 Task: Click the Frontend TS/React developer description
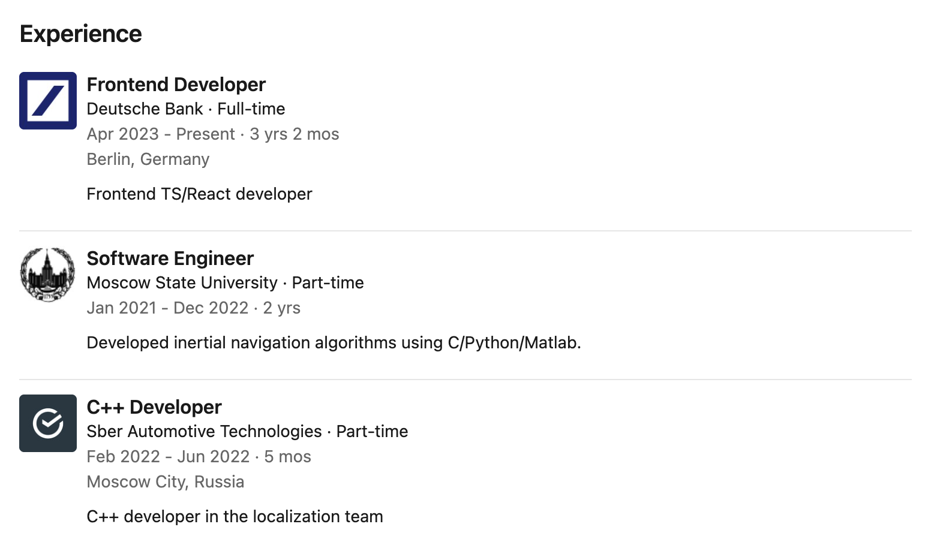coord(199,194)
